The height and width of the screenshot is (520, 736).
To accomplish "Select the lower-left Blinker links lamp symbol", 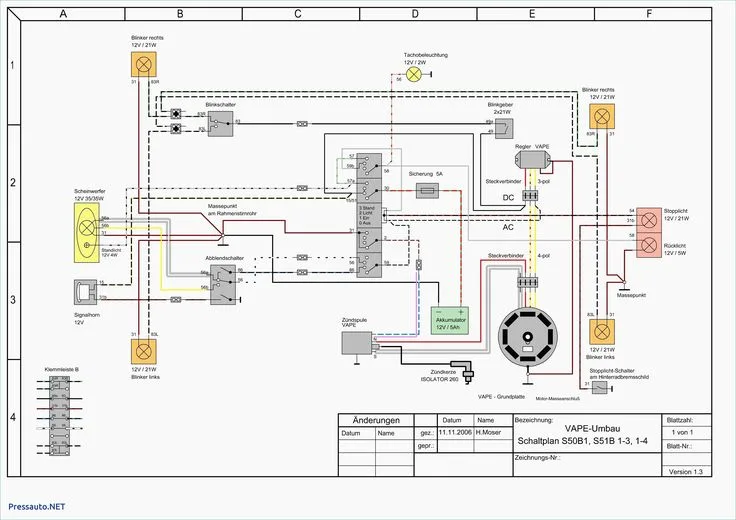I will tap(144, 351).
